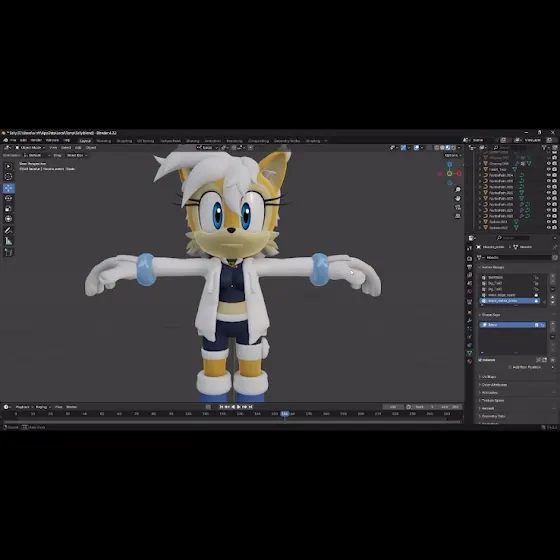Toggle viewport overlays button
Image resolution: width=560 pixels, height=560 pixels.
pos(416,148)
